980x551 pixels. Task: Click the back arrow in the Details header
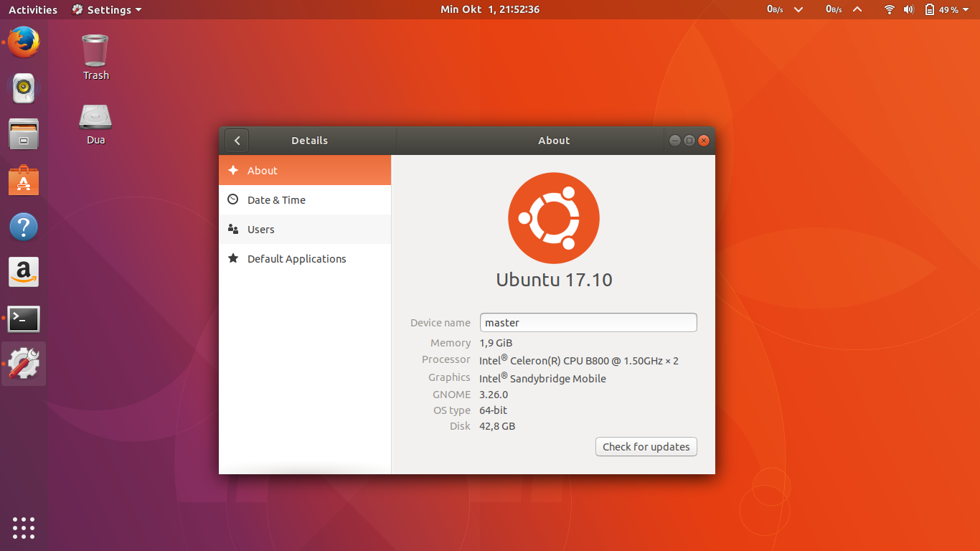tap(236, 140)
